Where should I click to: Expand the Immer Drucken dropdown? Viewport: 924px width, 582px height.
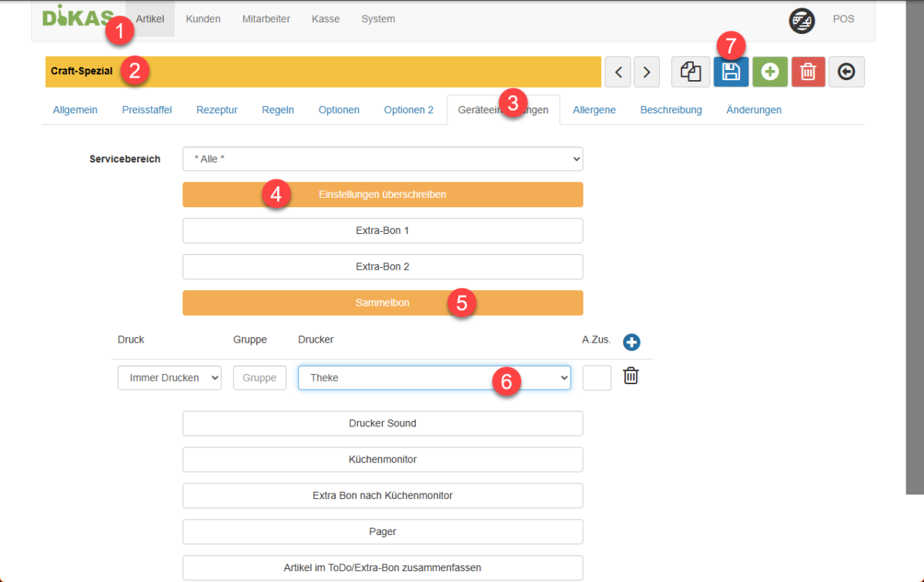coord(169,378)
